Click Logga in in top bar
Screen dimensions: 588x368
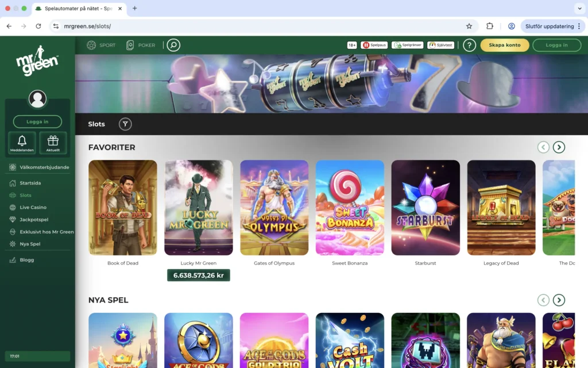[556, 45]
